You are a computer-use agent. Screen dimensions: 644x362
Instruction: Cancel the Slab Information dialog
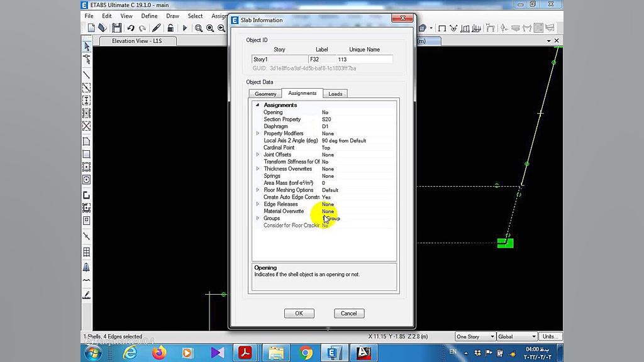[x=348, y=313]
